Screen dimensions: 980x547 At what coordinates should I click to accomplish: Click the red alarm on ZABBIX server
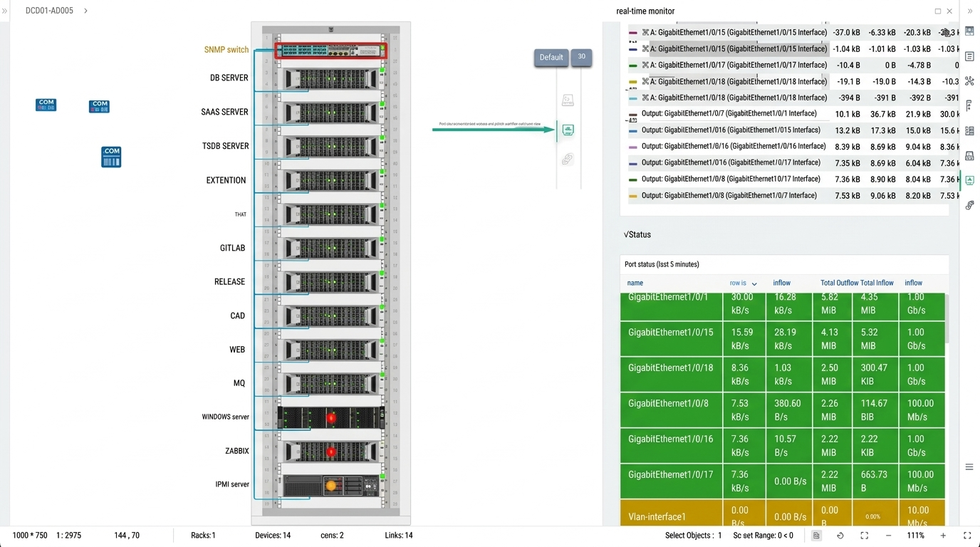click(330, 452)
